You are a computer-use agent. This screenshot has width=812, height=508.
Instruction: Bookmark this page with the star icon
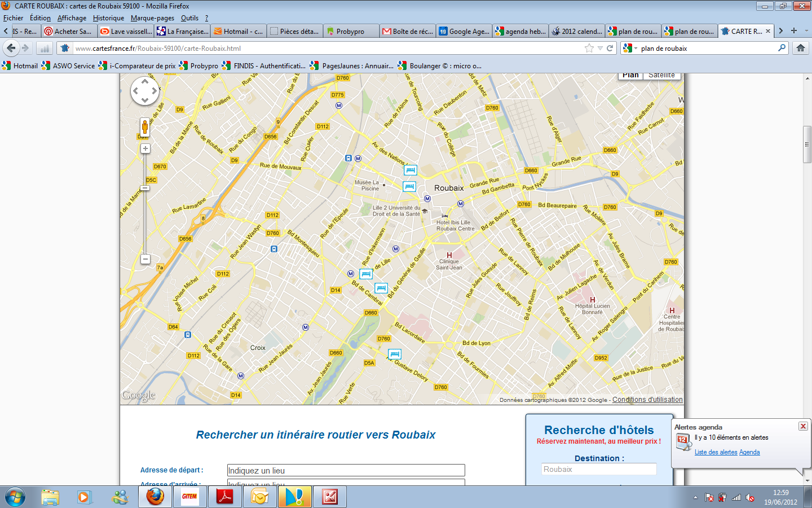coord(589,48)
